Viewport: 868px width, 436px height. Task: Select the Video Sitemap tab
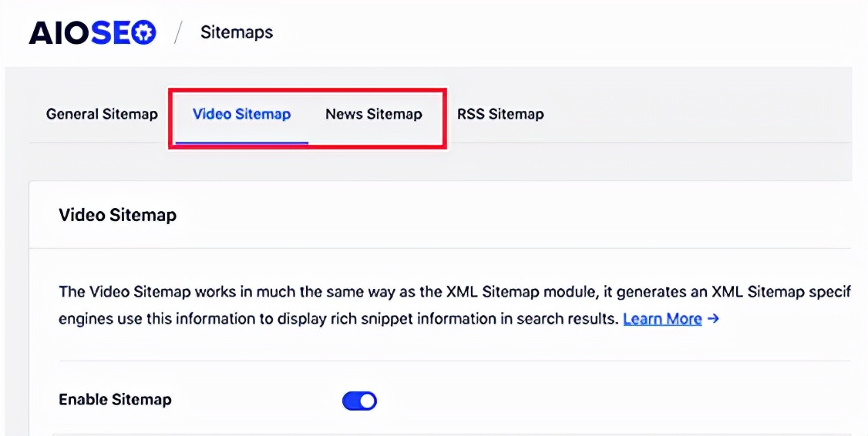coord(241,114)
